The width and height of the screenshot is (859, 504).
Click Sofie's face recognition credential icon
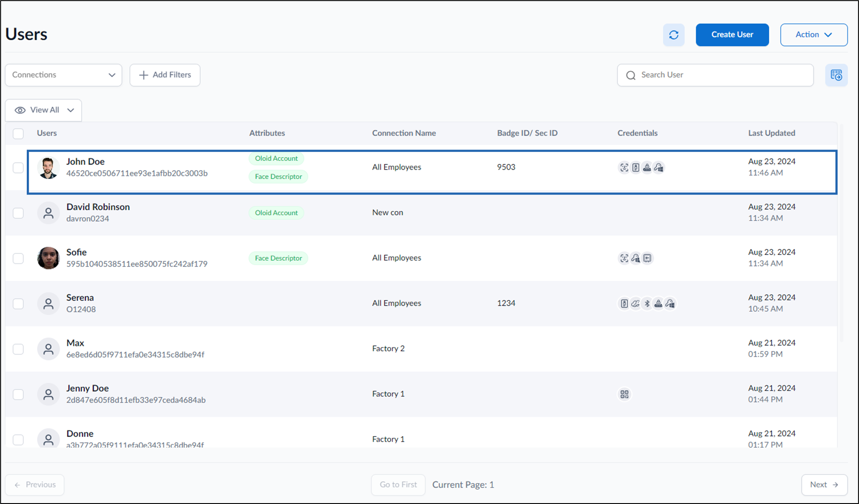click(624, 258)
